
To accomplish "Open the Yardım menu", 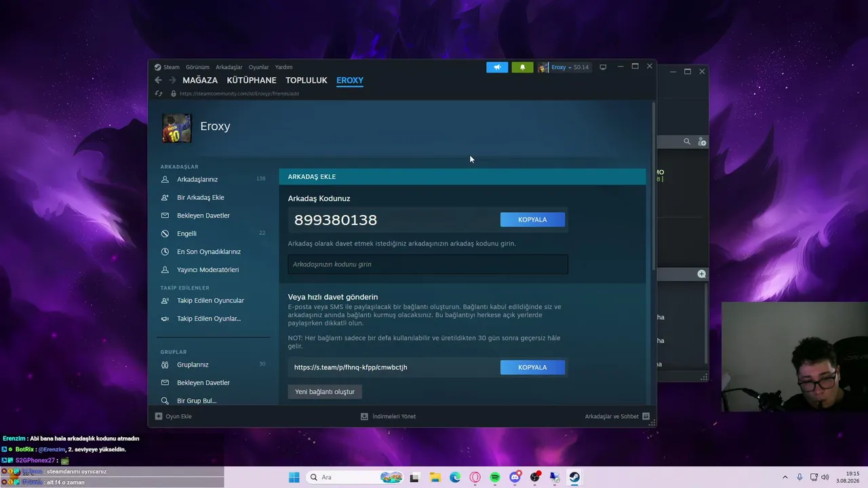I will click(x=283, y=67).
